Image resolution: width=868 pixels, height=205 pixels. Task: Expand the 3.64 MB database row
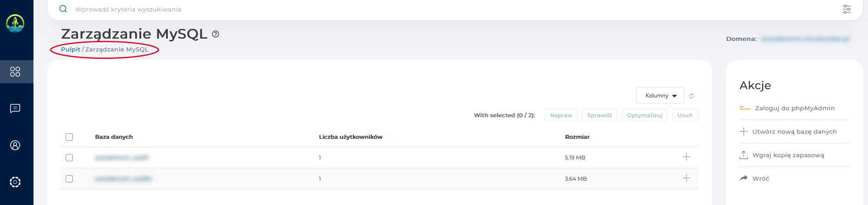click(686, 178)
